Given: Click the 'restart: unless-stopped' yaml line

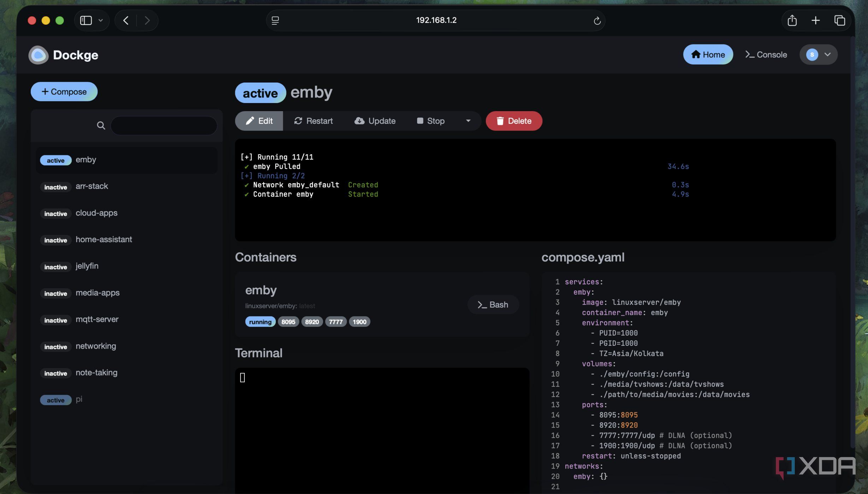Looking at the screenshot, I should click(x=631, y=456).
